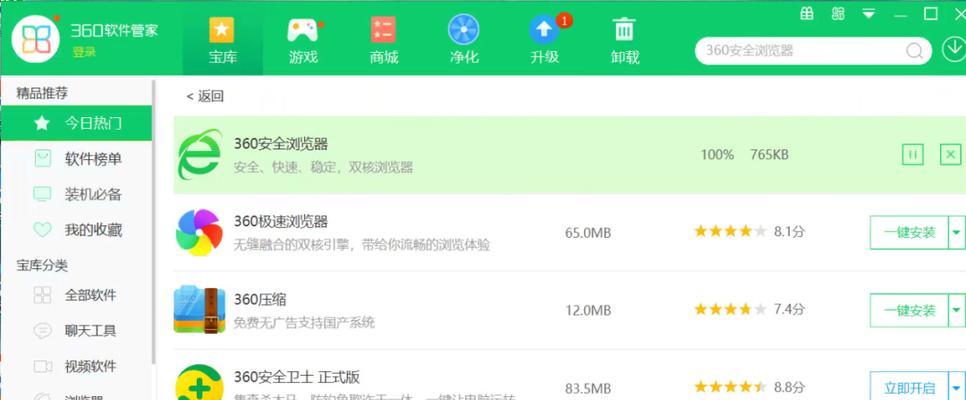966x400 pixels.
Task: Click the 765KB download size text
Action: click(769, 155)
